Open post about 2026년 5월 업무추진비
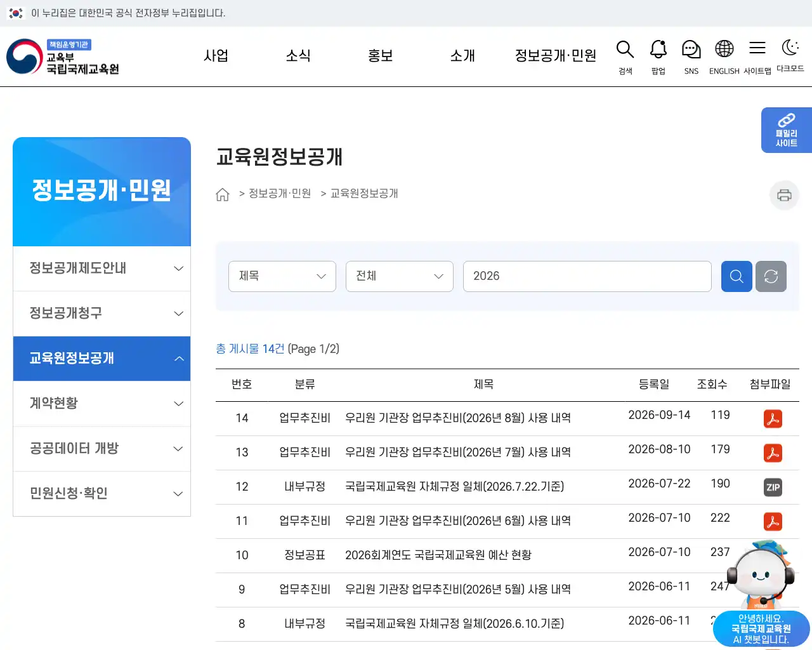The width and height of the screenshot is (812, 650). click(x=458, y=590)
